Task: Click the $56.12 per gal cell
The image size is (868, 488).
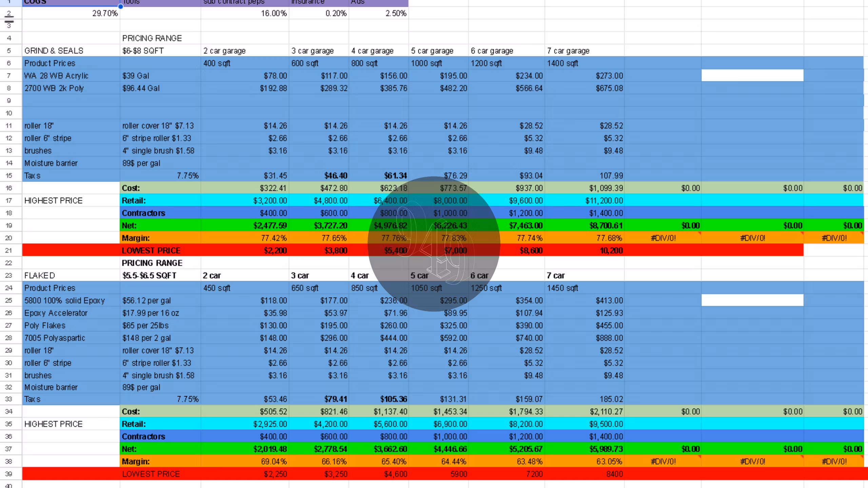Action: click(x=160, y=301)
